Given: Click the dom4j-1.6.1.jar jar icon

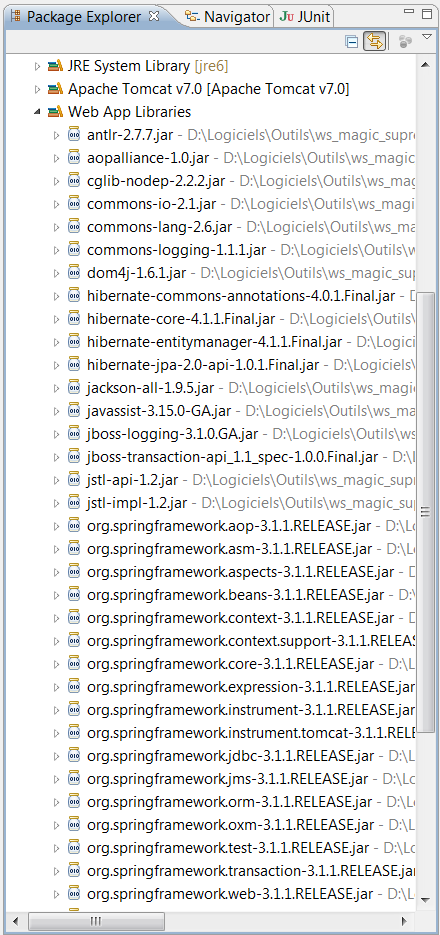Looking at the screenshot, I should [74, 273].
